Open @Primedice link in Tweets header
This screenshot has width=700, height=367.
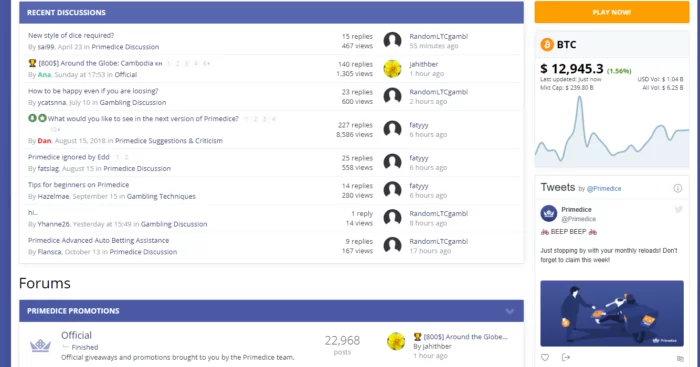click(x=604, y=188)
